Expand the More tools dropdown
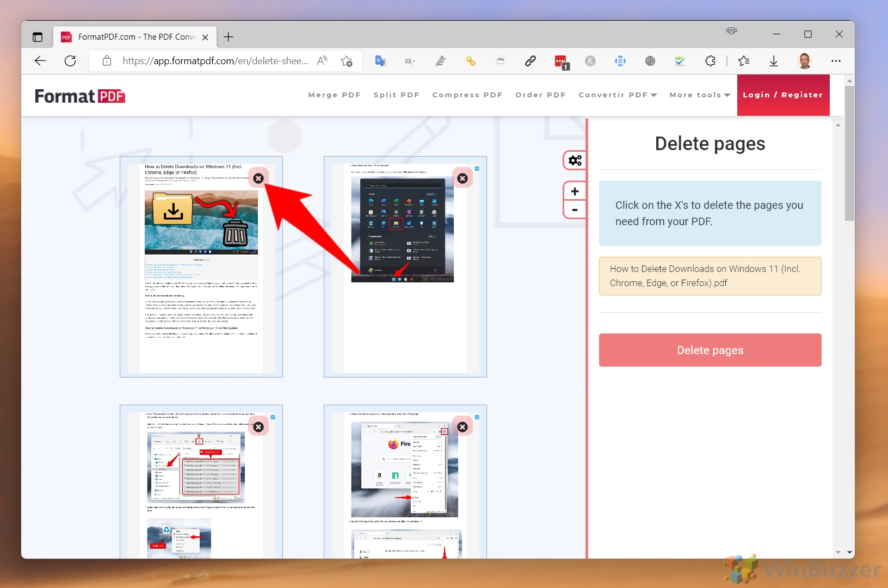Image resolution: width=888 pixels, height=588 pixels. coord(700,95)
